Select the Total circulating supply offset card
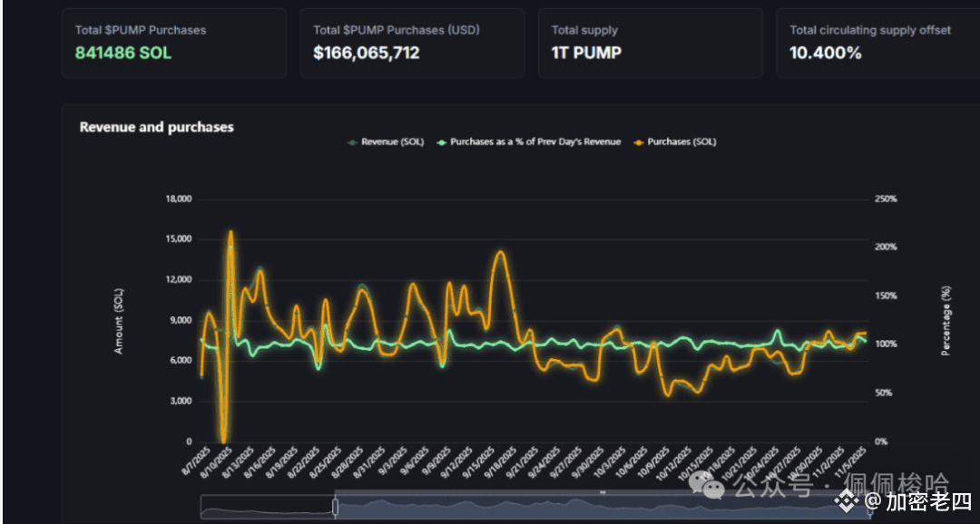The height and width of the screenshot is (524, 980). (876, 43)
